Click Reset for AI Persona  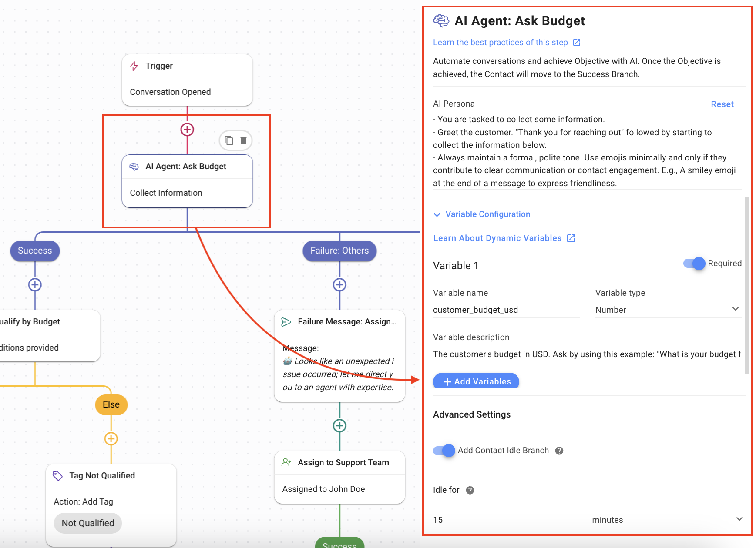point(722,104)
